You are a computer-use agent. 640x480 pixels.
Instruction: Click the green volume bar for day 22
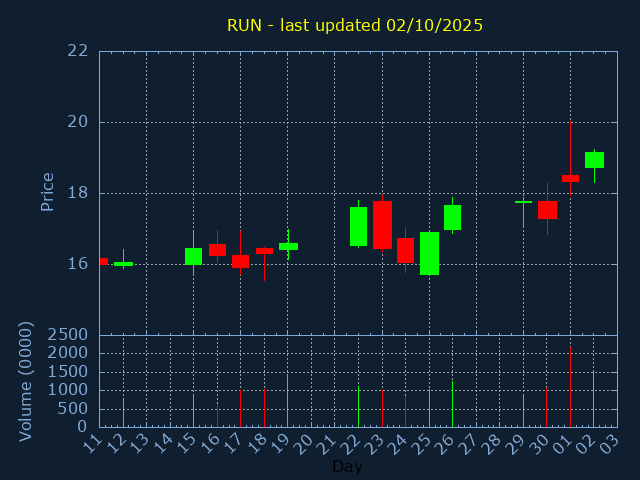[x=358, y=406]
